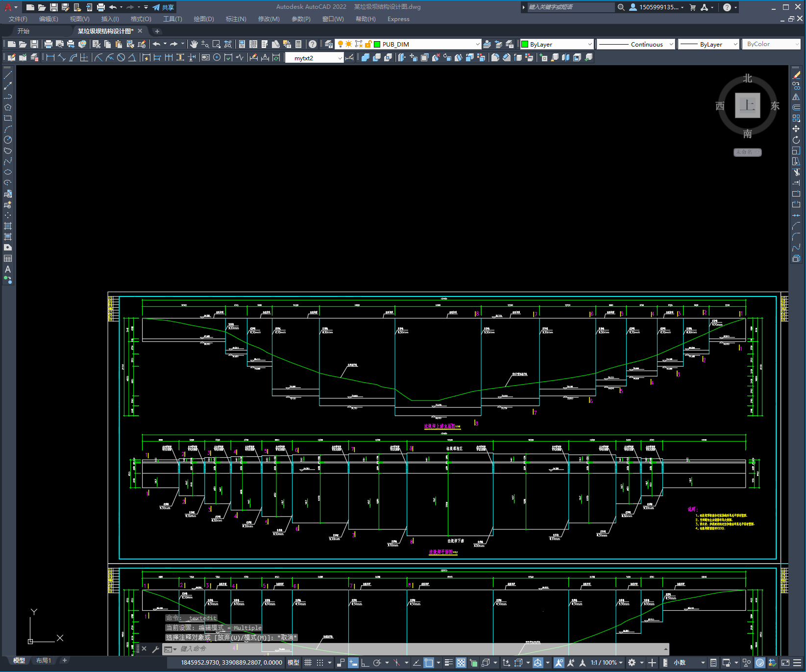Select the Line drawing tool
Viewport: 806px width, 672px height.
tap(8, 75)
